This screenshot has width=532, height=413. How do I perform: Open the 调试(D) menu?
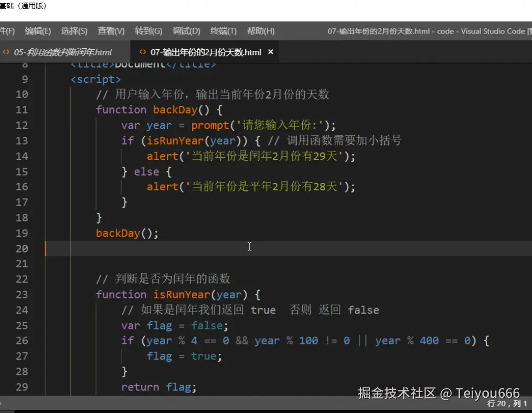tap(186, 31)
